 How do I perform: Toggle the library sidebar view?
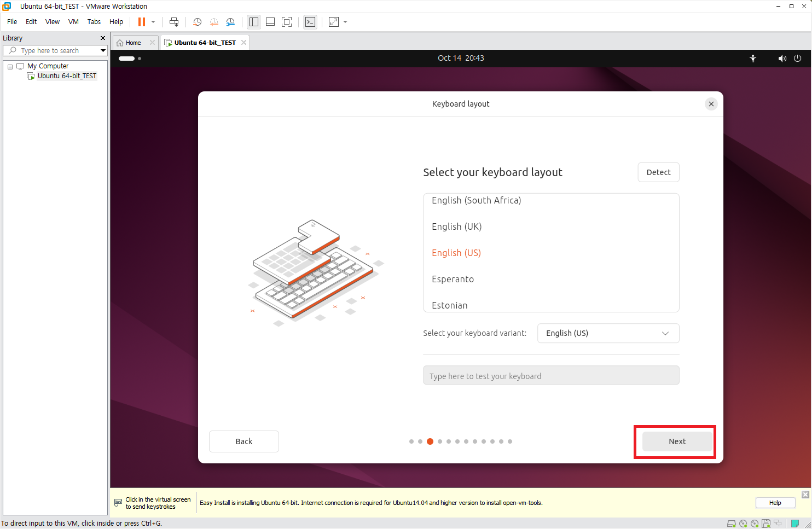[x=254, y=22]
